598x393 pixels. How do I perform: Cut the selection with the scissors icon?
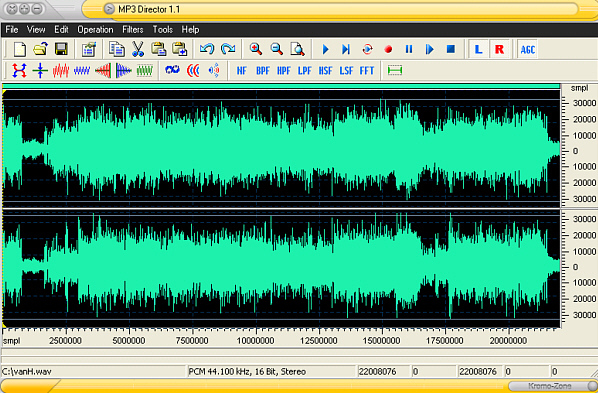point(138,49)
